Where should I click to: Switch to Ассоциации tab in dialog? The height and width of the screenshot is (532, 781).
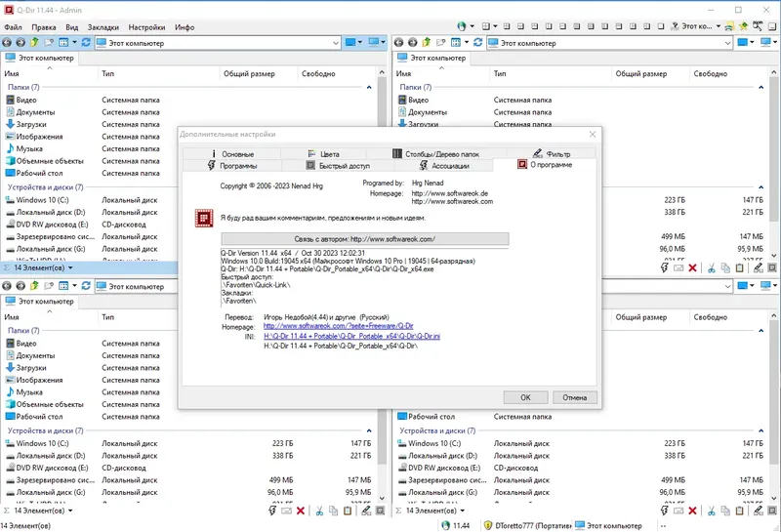tap(444, 165)
